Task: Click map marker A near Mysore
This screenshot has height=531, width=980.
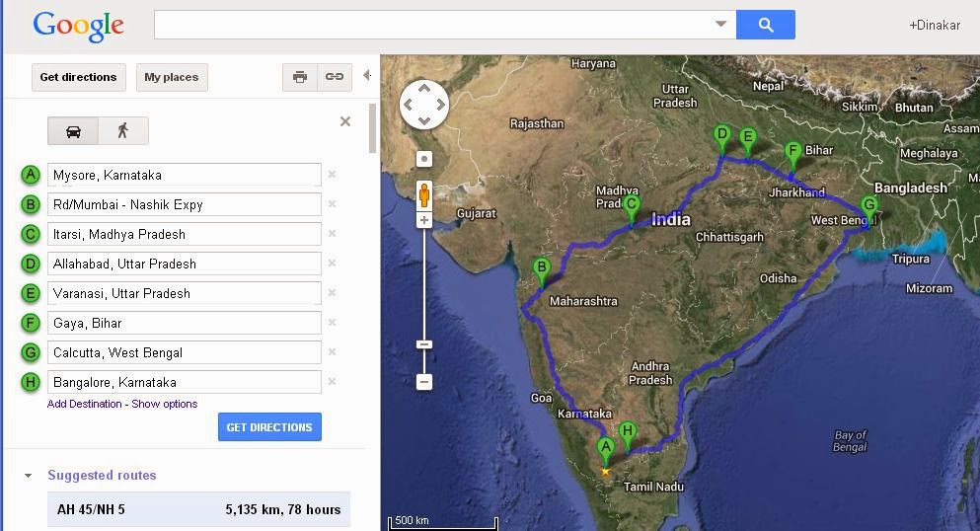Action: [605, 450]
